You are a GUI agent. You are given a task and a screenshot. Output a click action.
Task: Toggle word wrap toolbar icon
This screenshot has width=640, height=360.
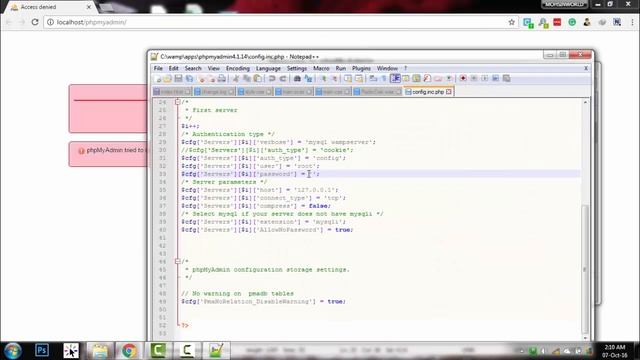(x=373, y=78)
